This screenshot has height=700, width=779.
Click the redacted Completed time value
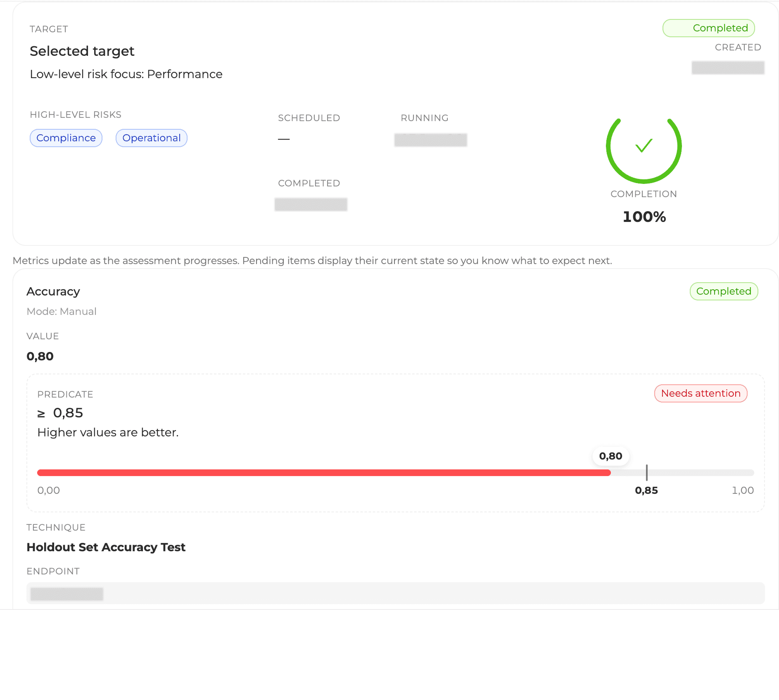[311, 205]
